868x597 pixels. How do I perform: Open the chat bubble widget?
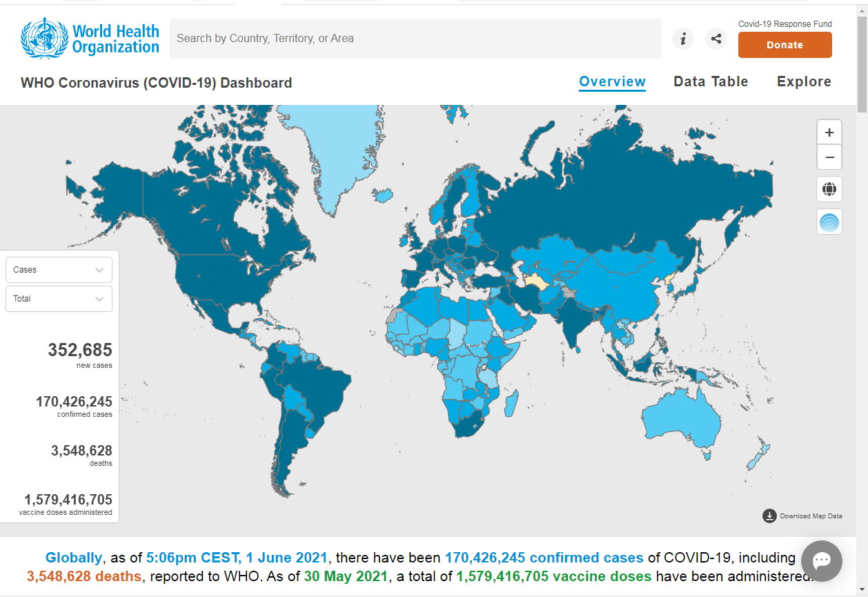pyautogui.click(x=822, y=561)
